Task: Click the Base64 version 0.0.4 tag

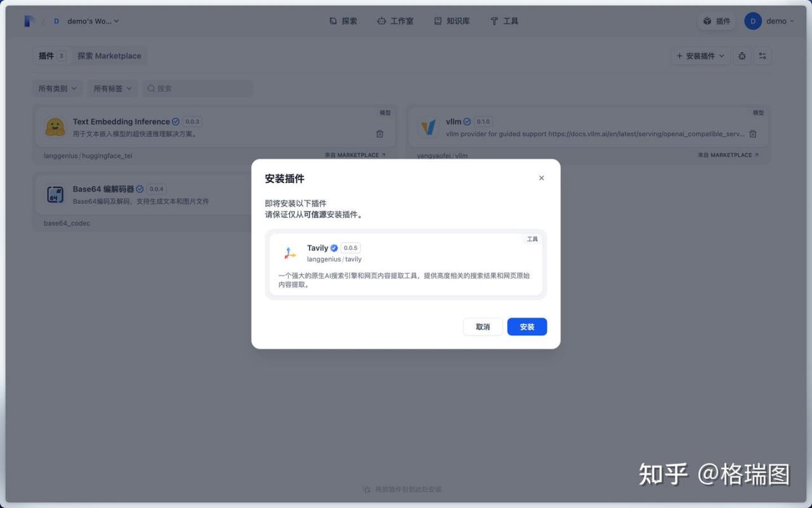Action: (156, 189)
